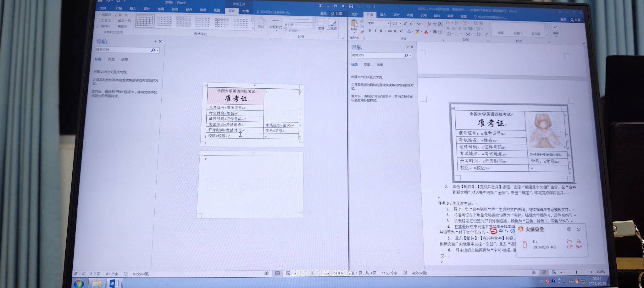Click the Border Painter icon in left window
The image size is (644, 288).
[x=332, y=23]
